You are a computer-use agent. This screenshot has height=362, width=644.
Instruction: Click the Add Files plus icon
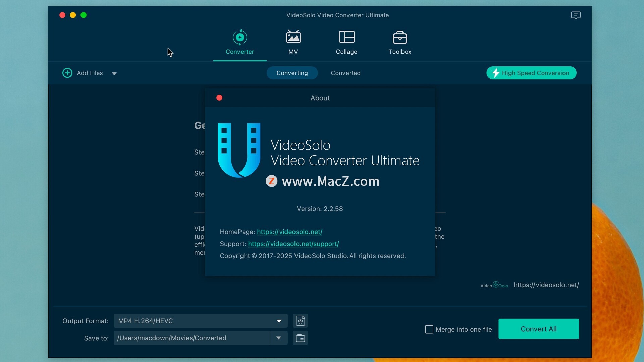(x=67, y=73)
